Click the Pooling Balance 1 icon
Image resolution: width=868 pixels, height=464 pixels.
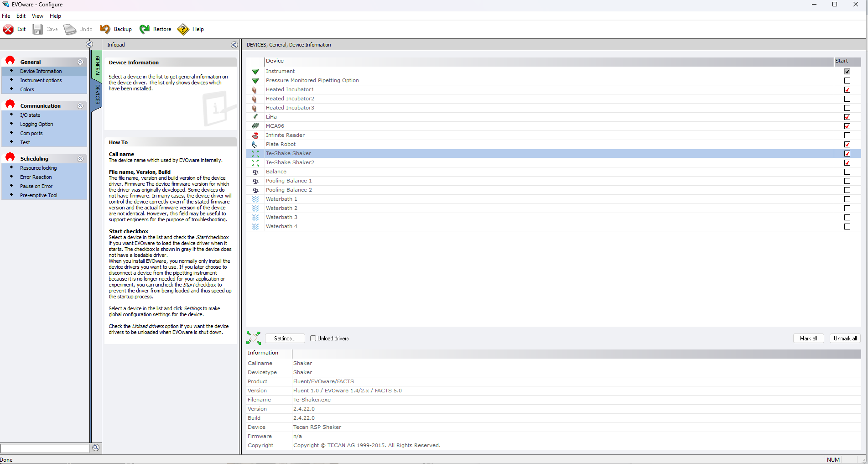[255, 181]
